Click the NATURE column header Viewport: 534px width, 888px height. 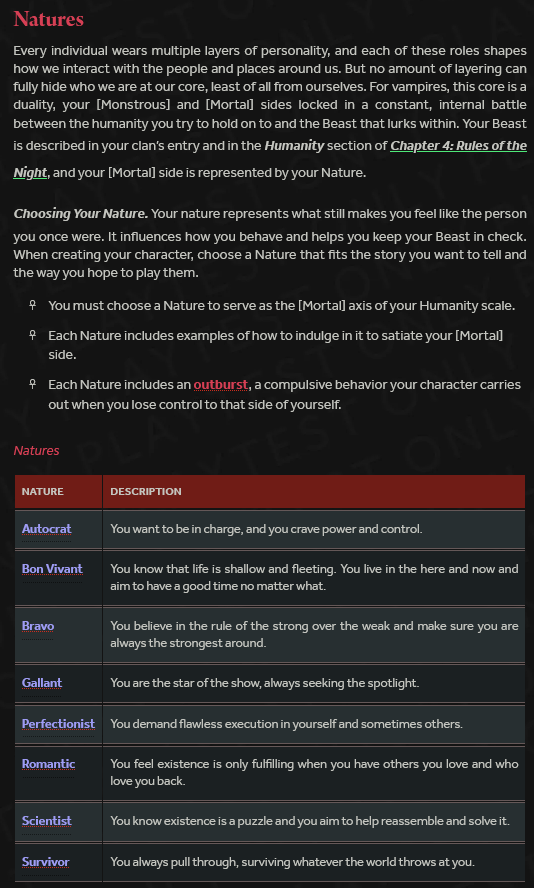click(x=42, y=492)
